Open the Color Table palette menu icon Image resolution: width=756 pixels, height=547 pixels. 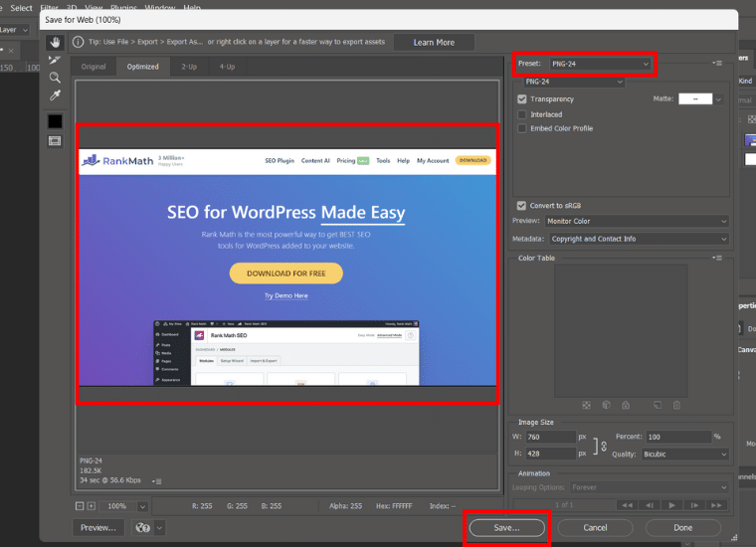coord(717,258)
